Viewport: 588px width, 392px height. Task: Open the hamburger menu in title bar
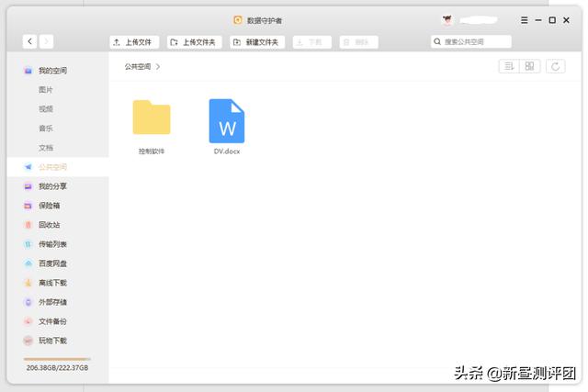coord(525,20)
